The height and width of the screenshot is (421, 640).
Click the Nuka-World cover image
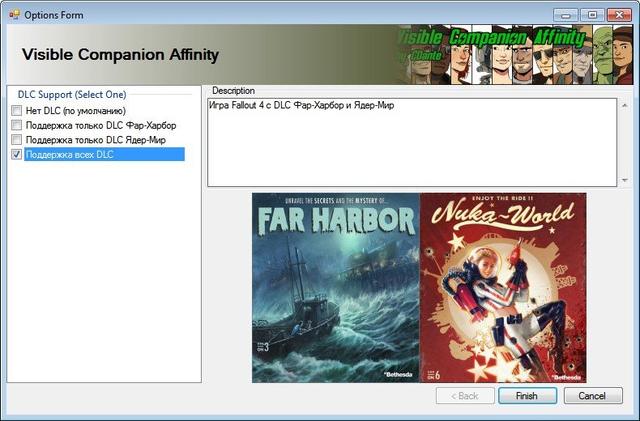point(503,288)
